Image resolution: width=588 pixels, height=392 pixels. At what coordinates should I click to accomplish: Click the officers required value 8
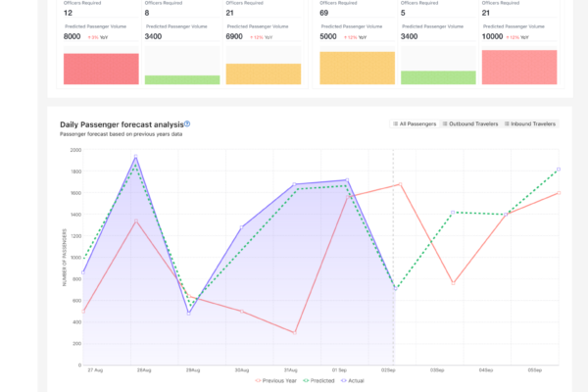(147, 13)
